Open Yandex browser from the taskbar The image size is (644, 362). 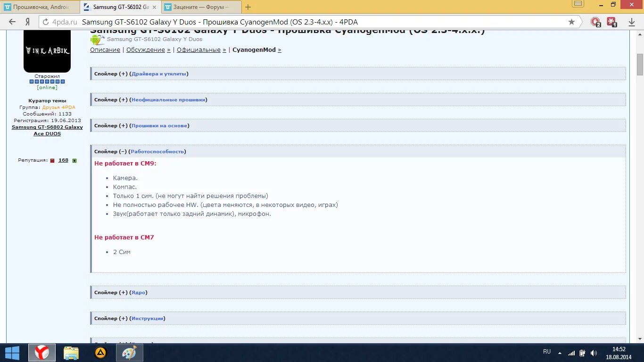[x=42, y=353]
